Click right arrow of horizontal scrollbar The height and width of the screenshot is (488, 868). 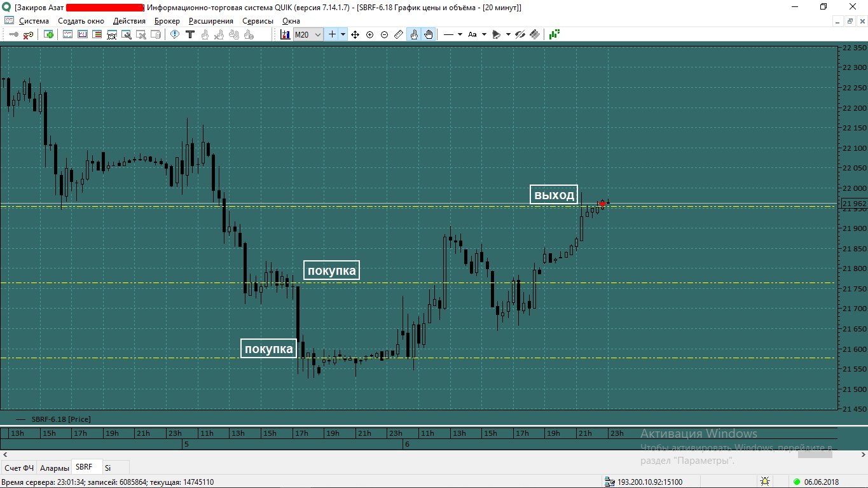(x=863, y=455)
